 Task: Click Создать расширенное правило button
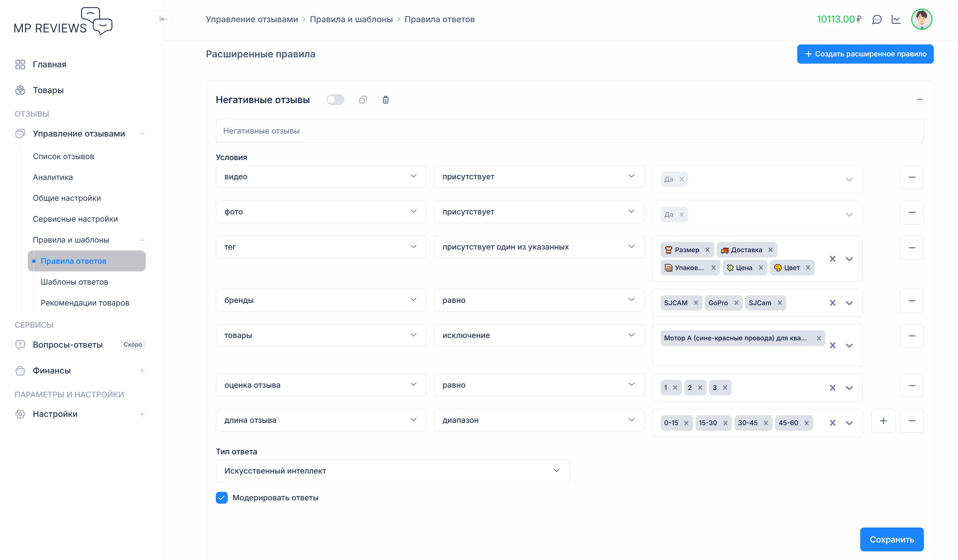tap(865, 54)
